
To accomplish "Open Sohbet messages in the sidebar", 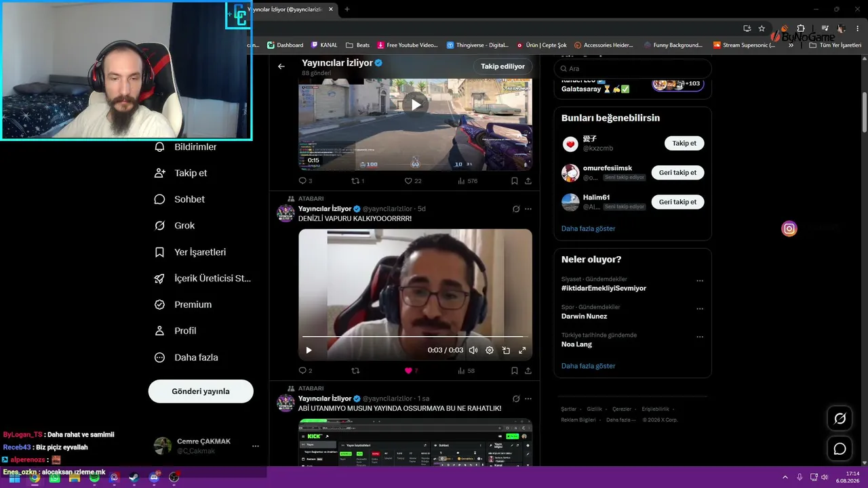I will 179,199.
